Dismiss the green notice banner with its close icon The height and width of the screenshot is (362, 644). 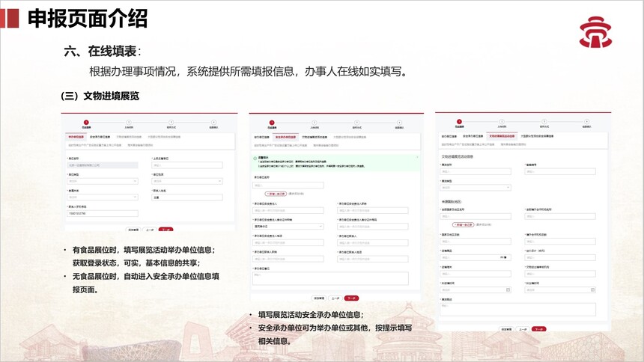click(x=417, y=157)
